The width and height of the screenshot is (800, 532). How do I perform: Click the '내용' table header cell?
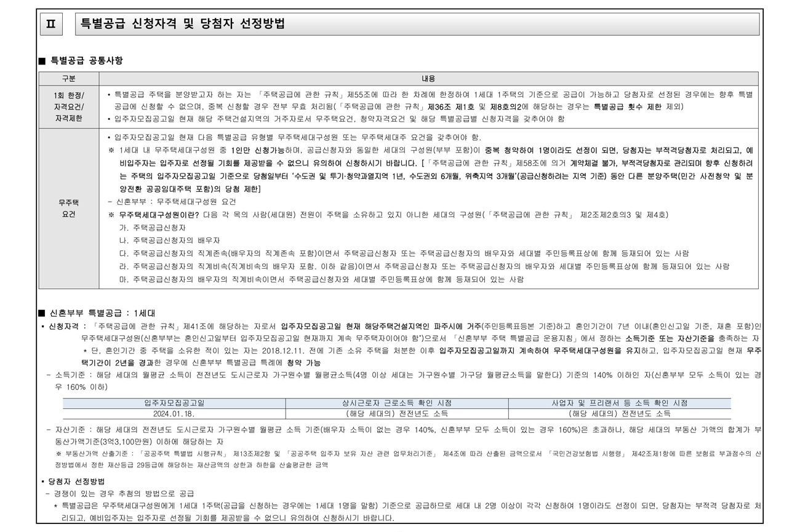[x=428, y=79]
